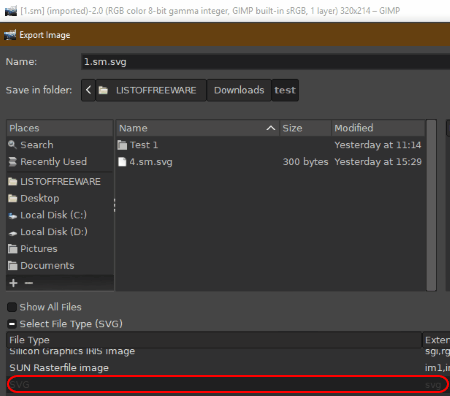This screenshot has height=396, width=450.
Task: Click the Pictures folder icon
Action: (12, 249)
